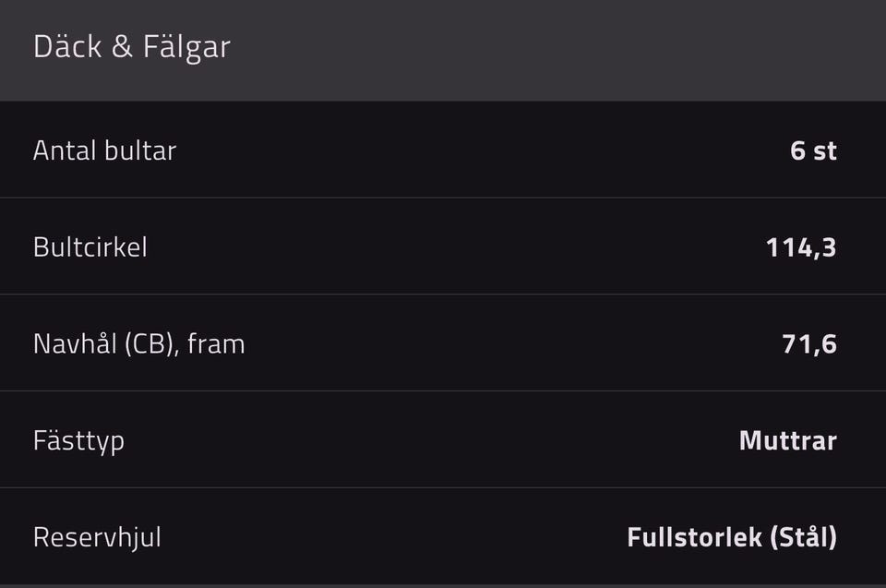
Task: Click the Fullstorlek (Stål) value
Action: [x=731, y=537]
